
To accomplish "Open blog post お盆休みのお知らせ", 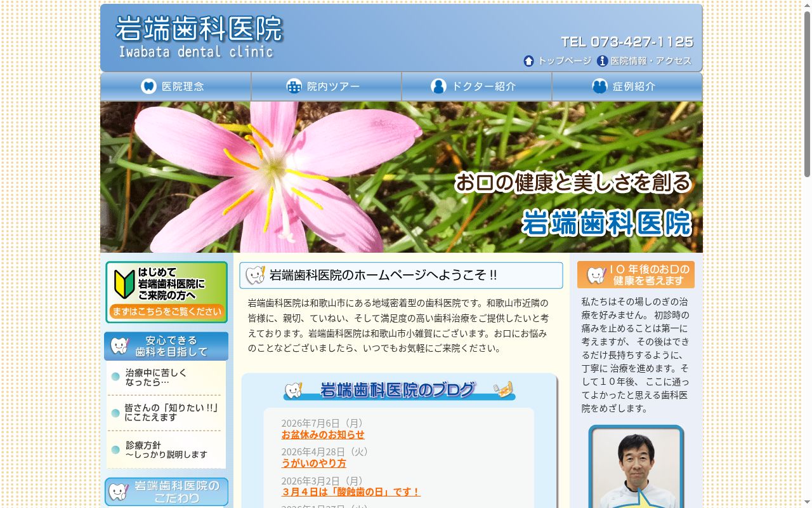I will pyautogui.click(x=323, y=435).
